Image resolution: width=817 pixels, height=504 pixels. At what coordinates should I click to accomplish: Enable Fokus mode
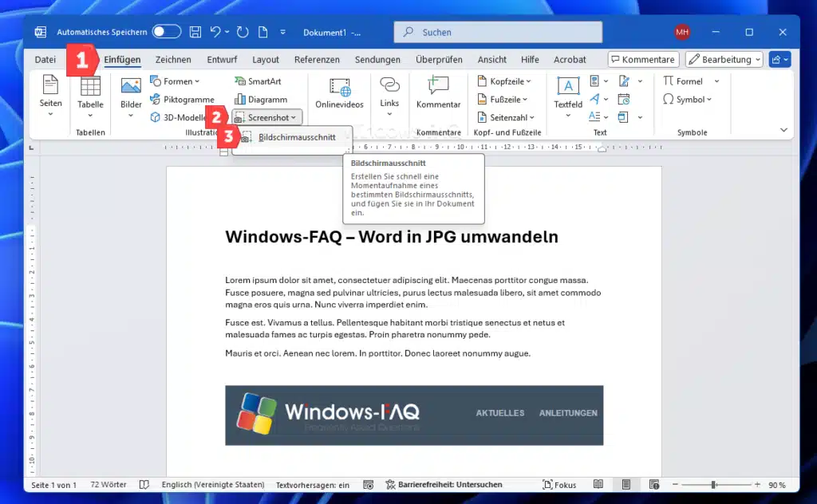click(559, 485)
